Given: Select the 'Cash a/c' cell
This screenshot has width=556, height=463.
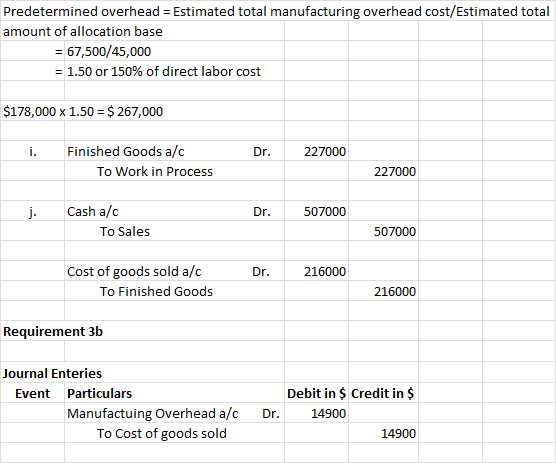Looking at the screenshot, I should tap(93, 212).
